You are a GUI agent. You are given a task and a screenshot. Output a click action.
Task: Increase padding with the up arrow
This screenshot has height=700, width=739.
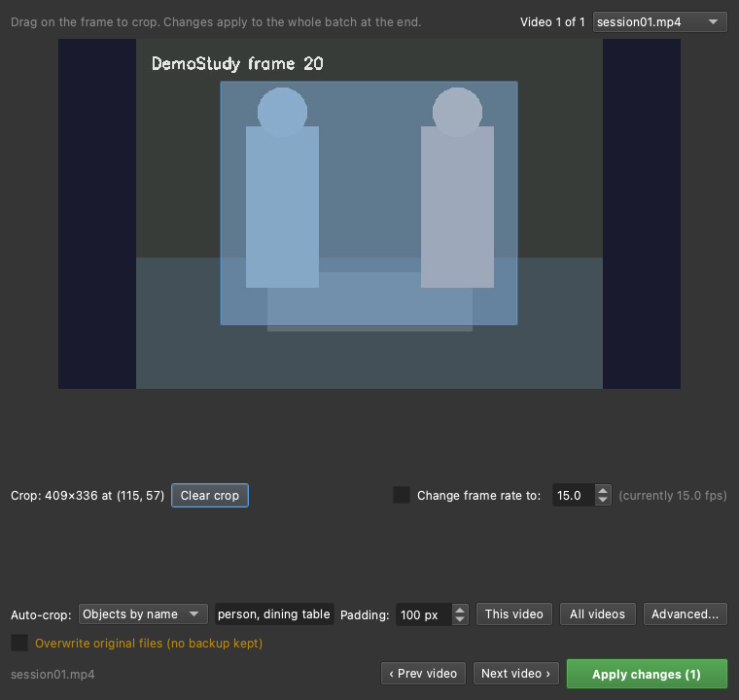pyautogui.click(x=460, y=610)
